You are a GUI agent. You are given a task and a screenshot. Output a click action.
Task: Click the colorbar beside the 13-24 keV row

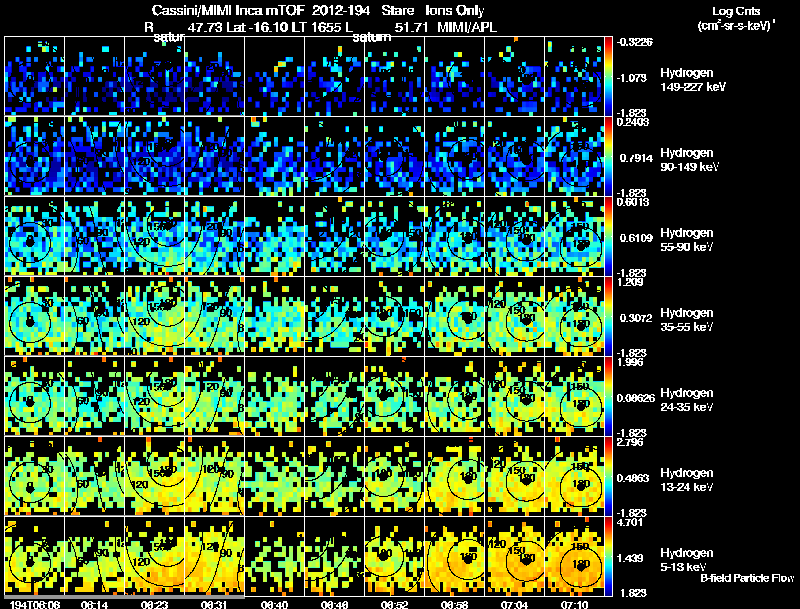pyautogui.click(x=608, y=476)
